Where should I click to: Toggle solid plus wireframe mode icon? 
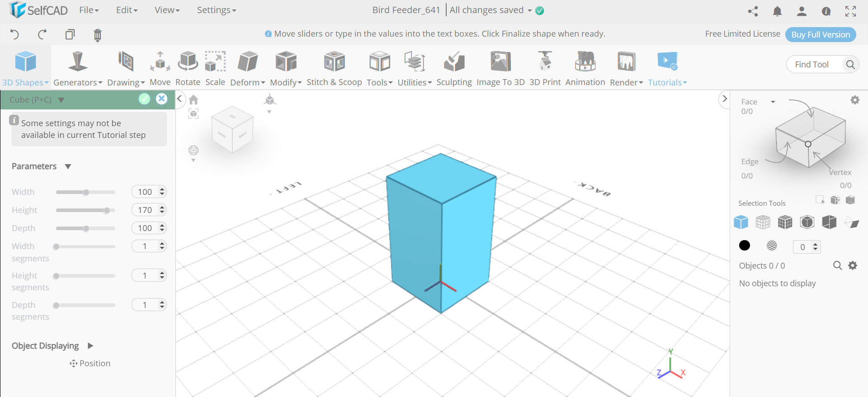point(785,222)
